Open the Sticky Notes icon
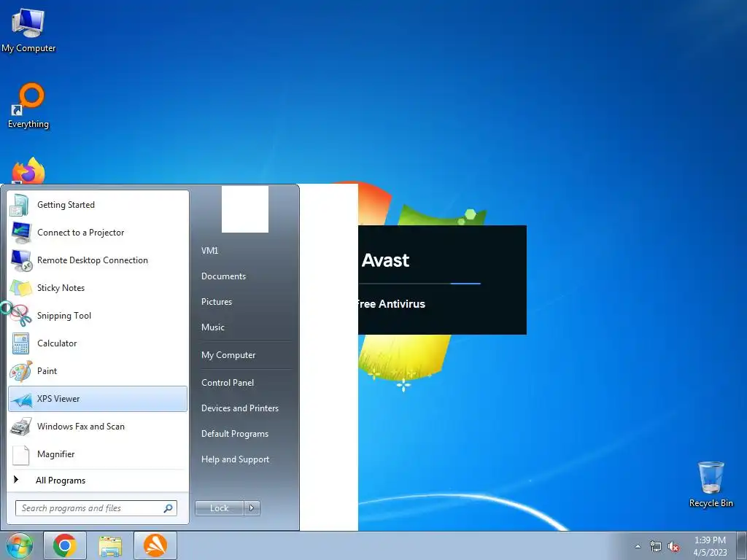Screen dimensions: 747x560 21,288
